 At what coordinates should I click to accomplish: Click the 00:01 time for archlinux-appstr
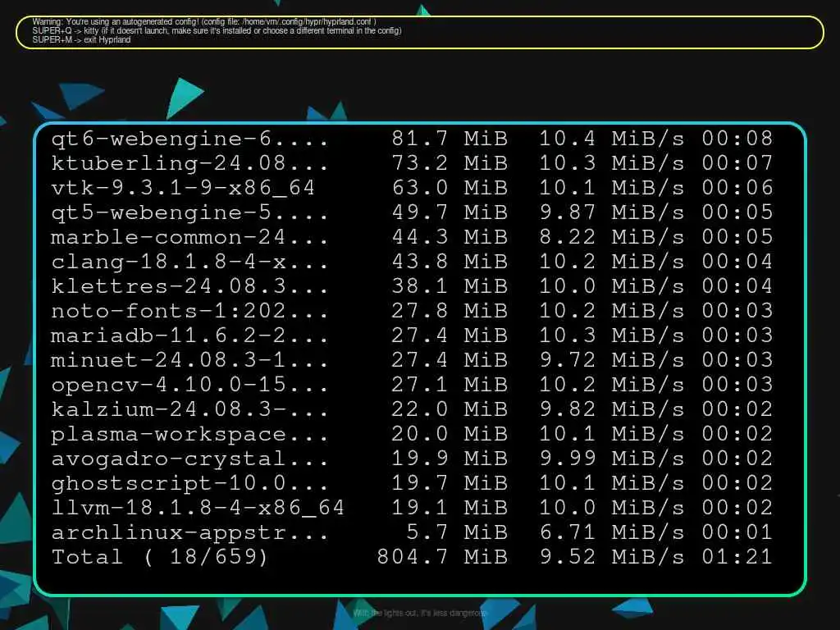[x=737, y=532]
